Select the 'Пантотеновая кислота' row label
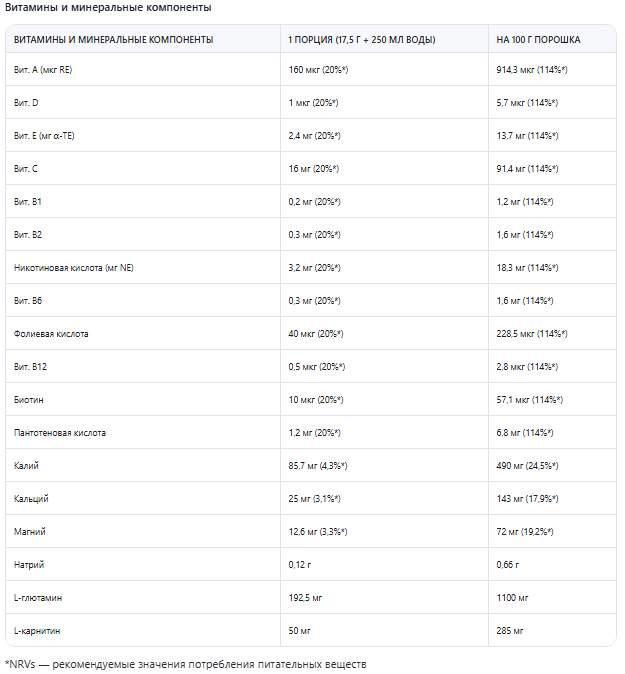 point(60,433)
